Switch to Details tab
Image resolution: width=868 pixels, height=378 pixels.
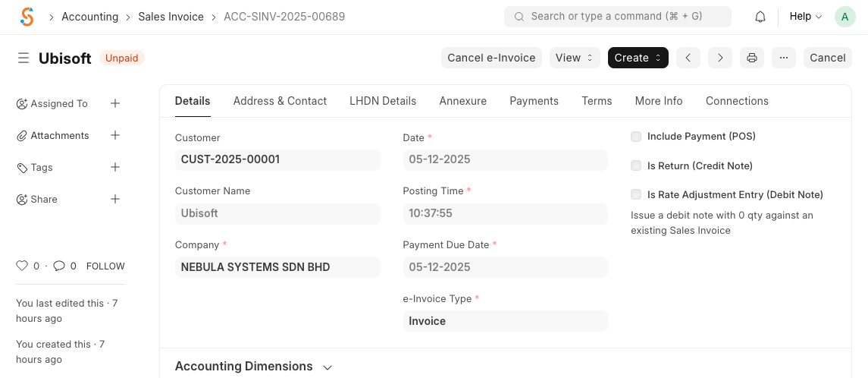pos(193,101)
